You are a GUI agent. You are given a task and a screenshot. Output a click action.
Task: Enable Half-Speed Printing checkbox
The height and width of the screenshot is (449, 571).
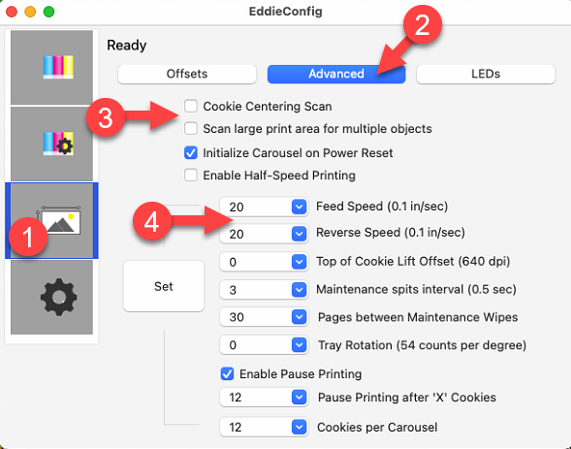(x=191, y=175)
